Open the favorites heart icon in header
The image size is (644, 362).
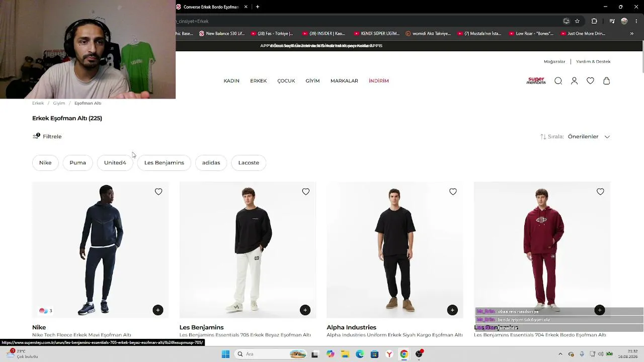590,81
